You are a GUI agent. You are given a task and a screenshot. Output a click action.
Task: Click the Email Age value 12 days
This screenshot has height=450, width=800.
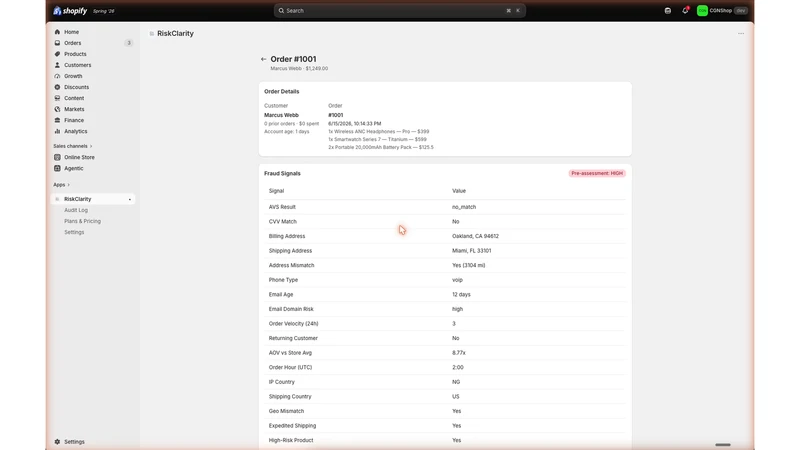(461, 294)
